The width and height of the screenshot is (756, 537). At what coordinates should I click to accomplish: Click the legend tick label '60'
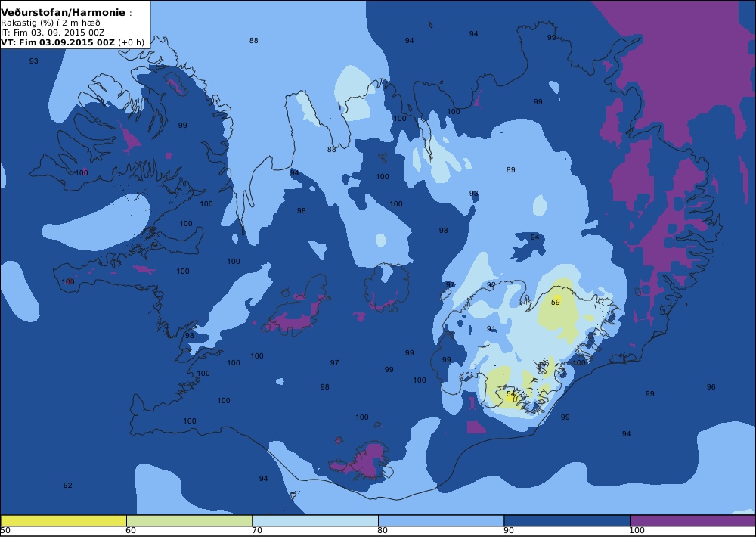point(130,531)
